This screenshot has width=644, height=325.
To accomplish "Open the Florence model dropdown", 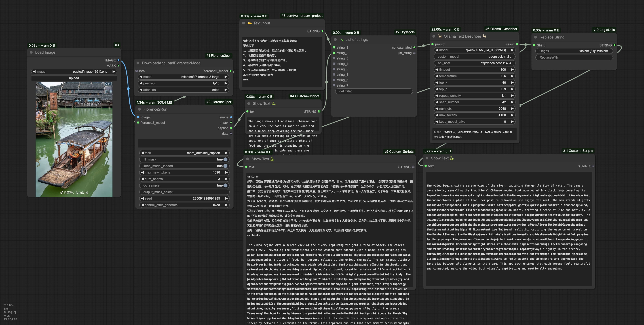I will tap(183, 77).
